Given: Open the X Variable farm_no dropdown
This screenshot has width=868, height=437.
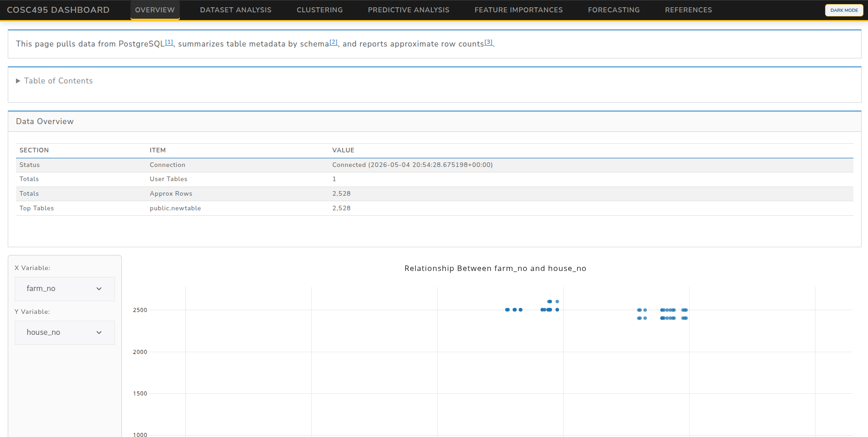Looking at the screenshot, I should click(x=65, y=289).
